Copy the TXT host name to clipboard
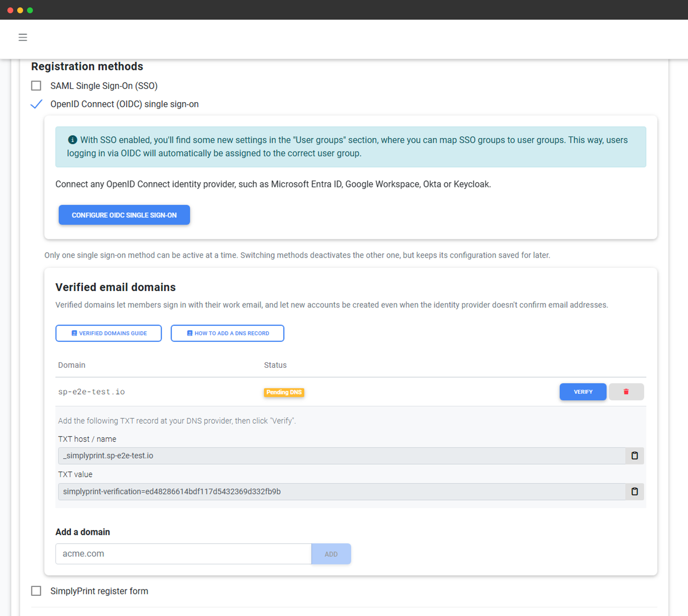This screenshot has height=616, width=688. pos(634,456)
